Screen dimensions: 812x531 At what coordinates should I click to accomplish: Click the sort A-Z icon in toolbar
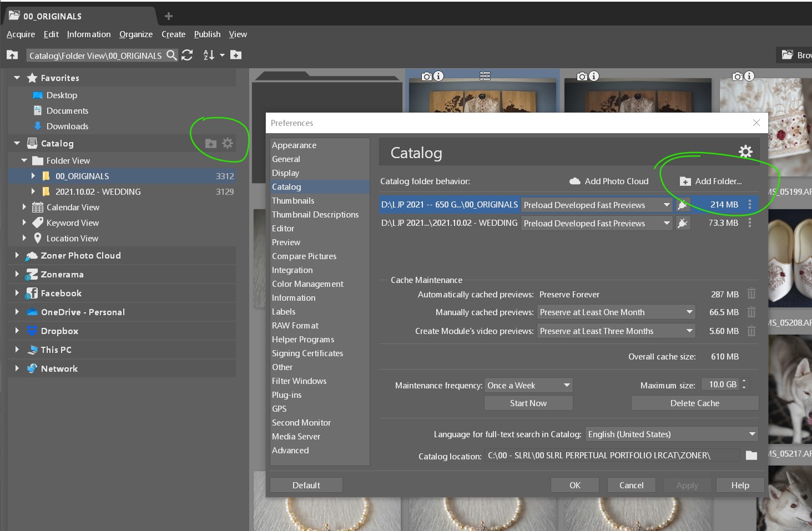[209, 55]
